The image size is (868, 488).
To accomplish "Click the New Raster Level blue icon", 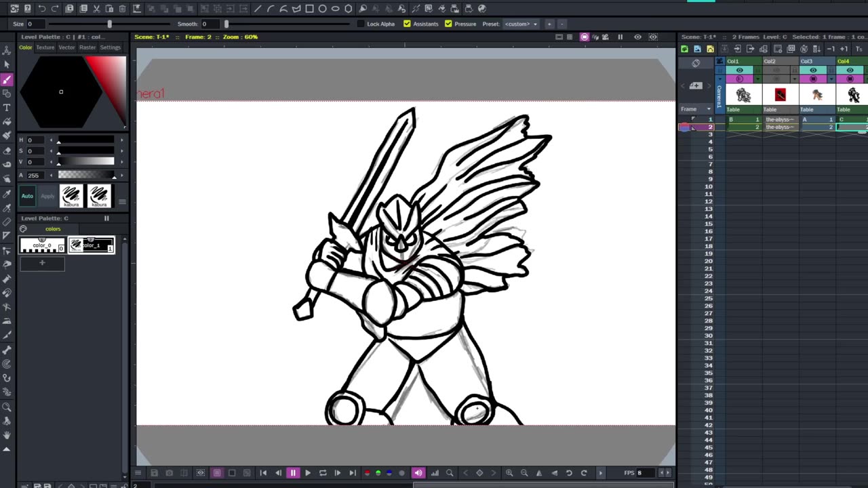I will (x=697, y=49).
